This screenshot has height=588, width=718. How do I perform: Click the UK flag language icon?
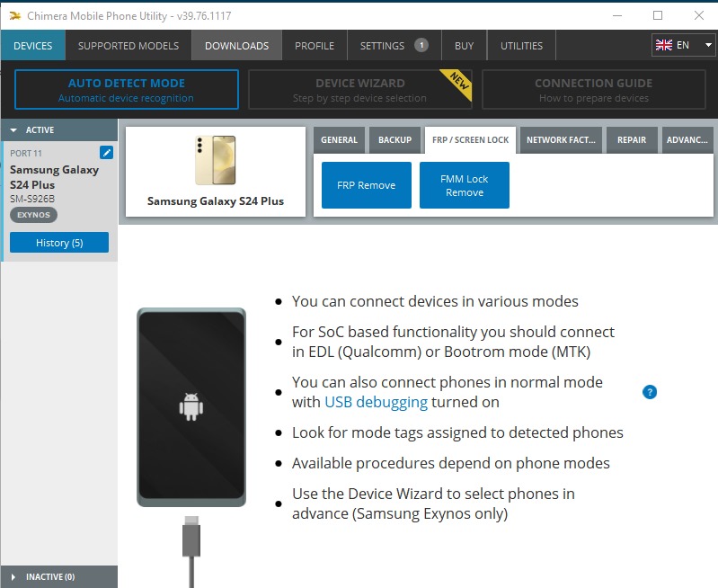tap(663, 45)
